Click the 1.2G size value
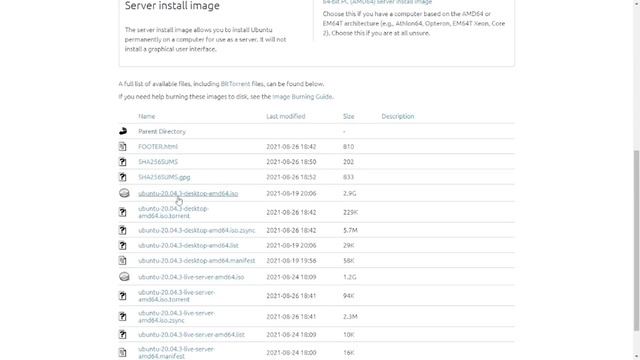The image size is (640, 360). click(x=349, y=277)
